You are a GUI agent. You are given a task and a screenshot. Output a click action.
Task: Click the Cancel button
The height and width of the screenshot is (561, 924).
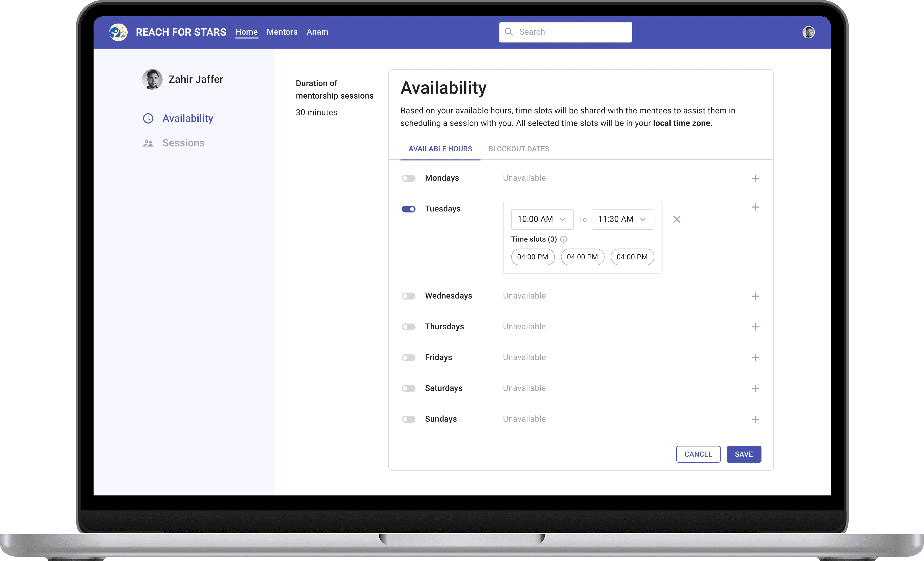698,454
